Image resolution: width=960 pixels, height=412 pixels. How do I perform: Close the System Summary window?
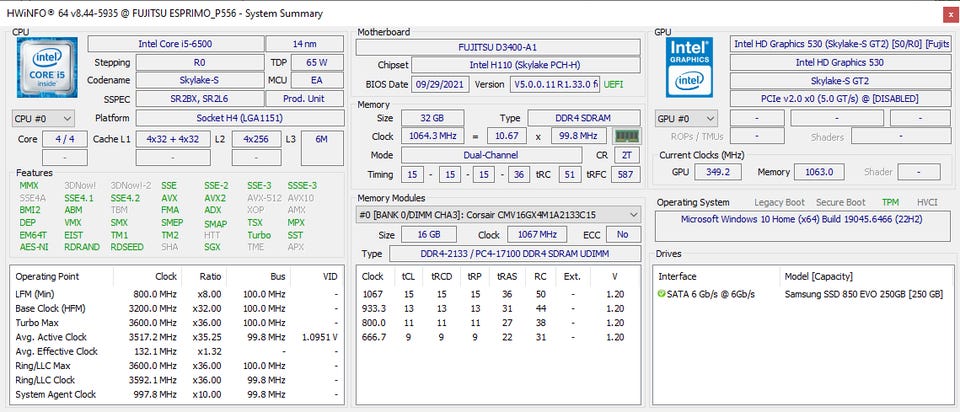951,14
